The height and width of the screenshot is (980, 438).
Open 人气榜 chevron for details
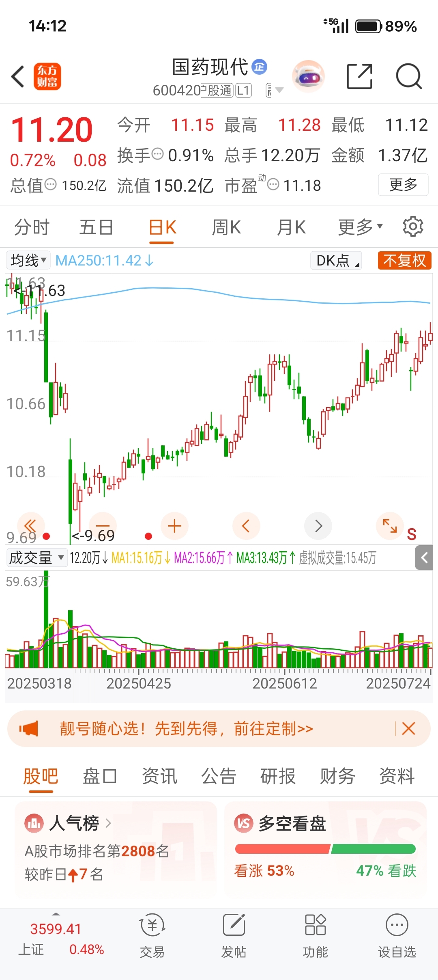point(108,823)
